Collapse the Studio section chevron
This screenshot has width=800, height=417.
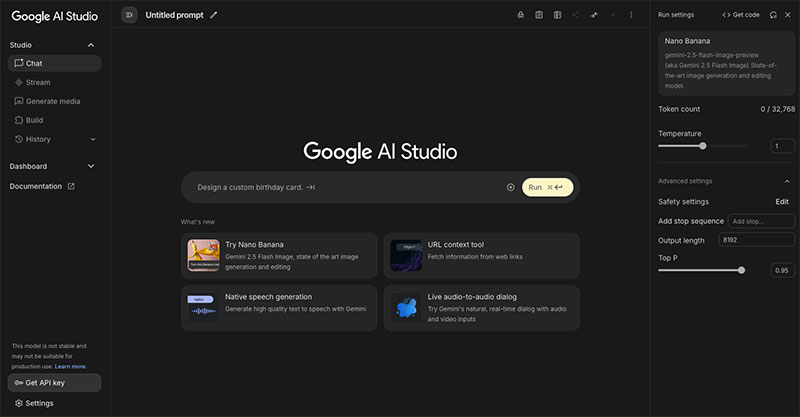tap(91, 45)
